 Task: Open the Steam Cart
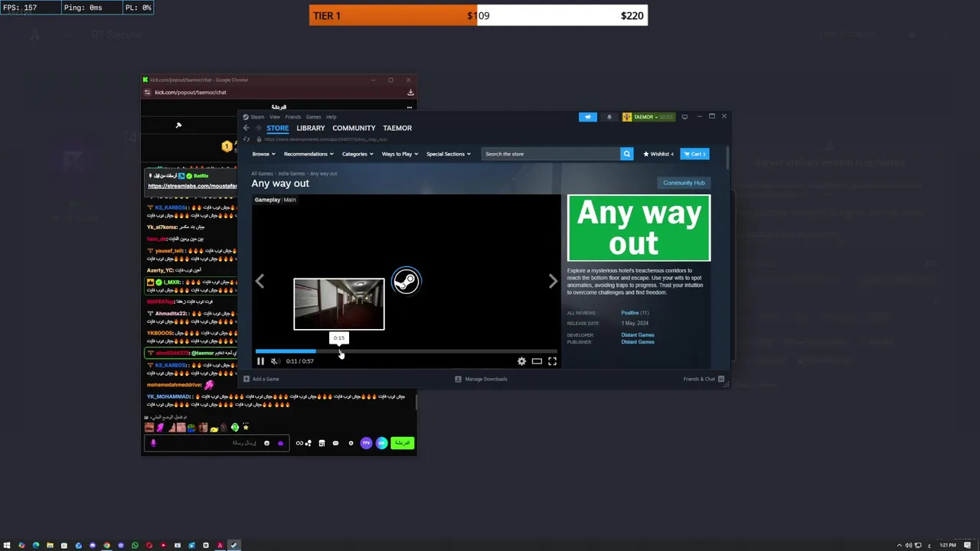(x=694, y=154)
